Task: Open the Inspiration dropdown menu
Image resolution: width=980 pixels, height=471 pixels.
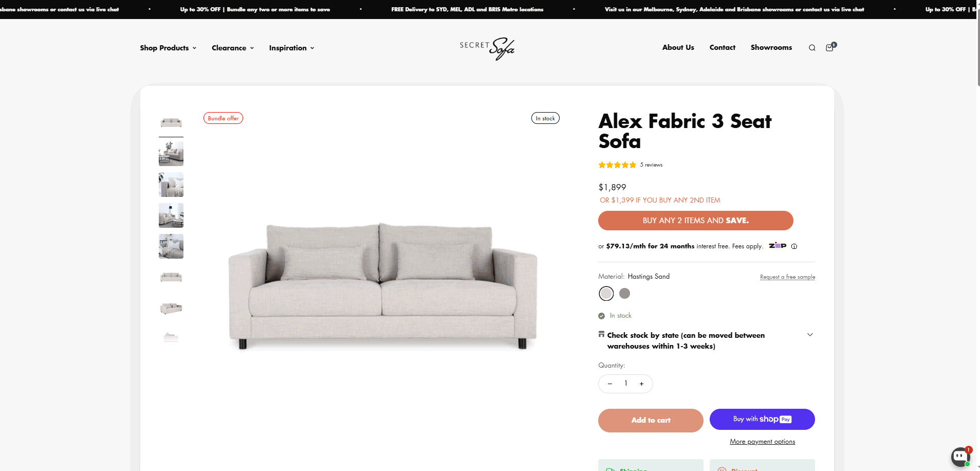Action: pyautogui.click(x=291, y=48)
